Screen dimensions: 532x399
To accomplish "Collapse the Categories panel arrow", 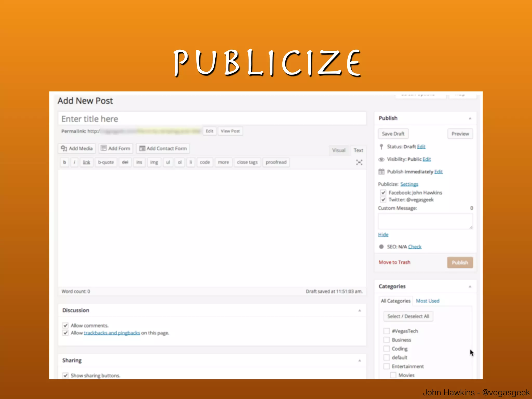I will tap(470, 287).
